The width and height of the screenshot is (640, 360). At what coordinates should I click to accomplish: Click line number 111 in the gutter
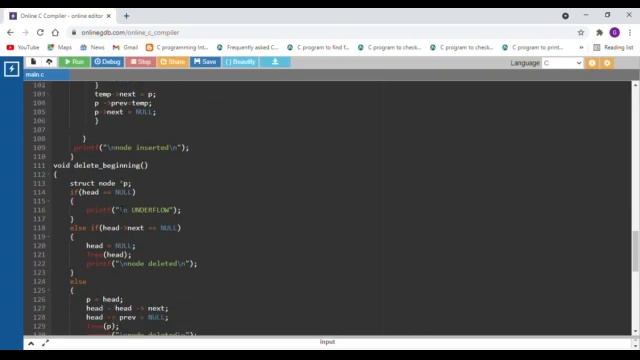pos(39,165)
